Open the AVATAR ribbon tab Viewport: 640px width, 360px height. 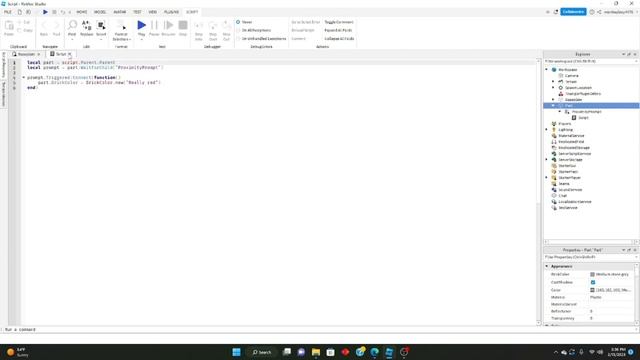pos(120,12)
